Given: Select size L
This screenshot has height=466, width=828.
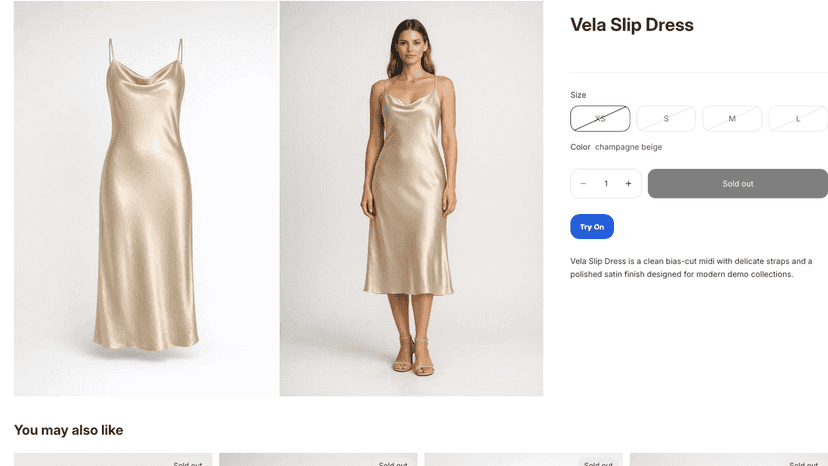Looking at the screenshot, I should click(x=798, y=119).
